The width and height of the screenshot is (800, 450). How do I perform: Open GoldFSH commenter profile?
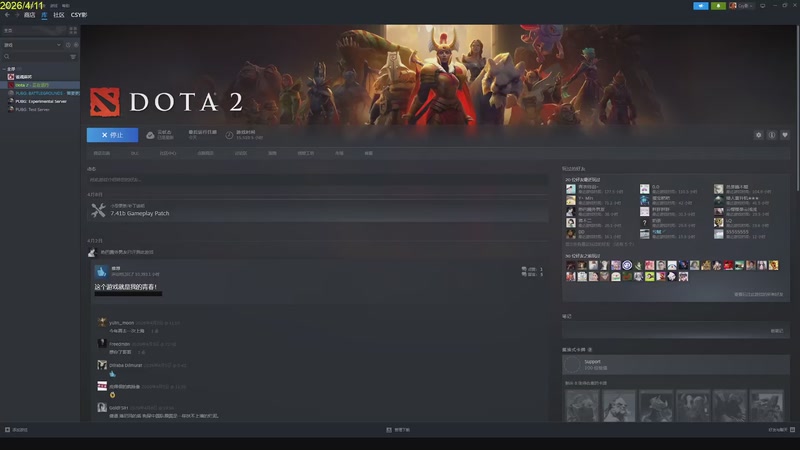point(118,408)
